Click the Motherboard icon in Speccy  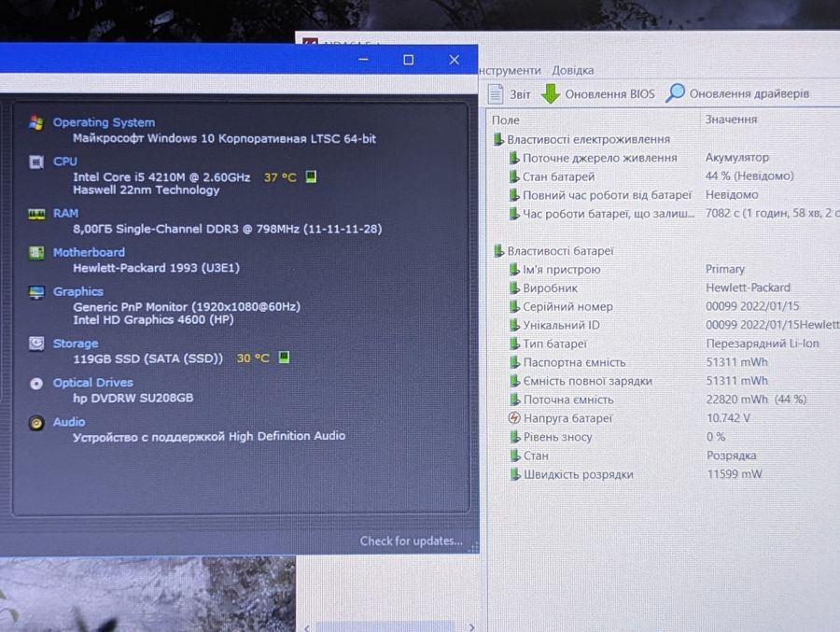click(36, 253)
